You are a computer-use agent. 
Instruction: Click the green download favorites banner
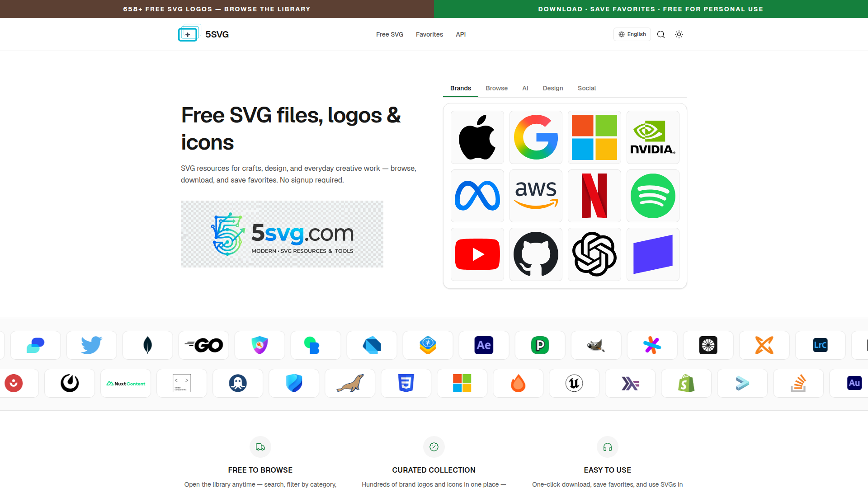coord(651,9)
